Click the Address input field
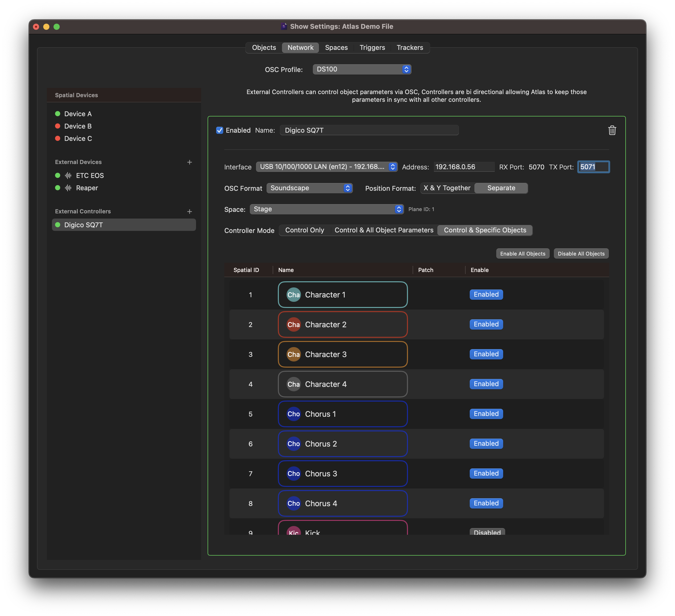675x616 pixels. (463, 167)
